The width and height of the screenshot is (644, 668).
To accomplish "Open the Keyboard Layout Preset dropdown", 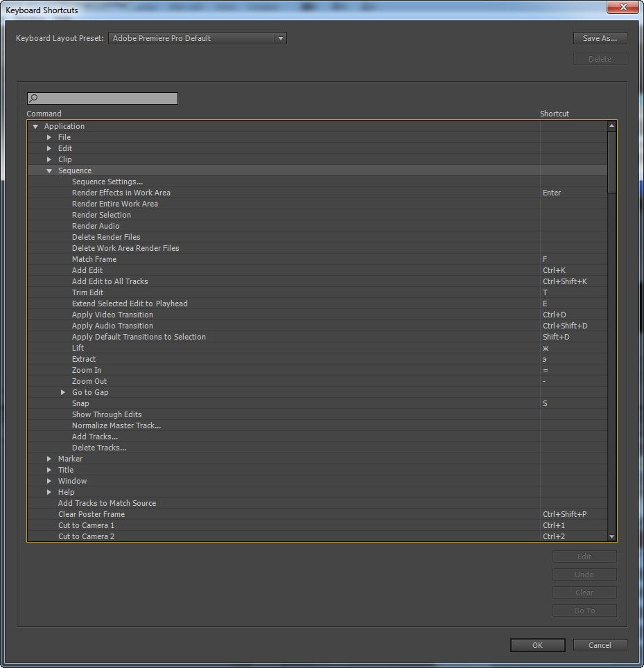I will pyautogui.click(x=198, y=38).
